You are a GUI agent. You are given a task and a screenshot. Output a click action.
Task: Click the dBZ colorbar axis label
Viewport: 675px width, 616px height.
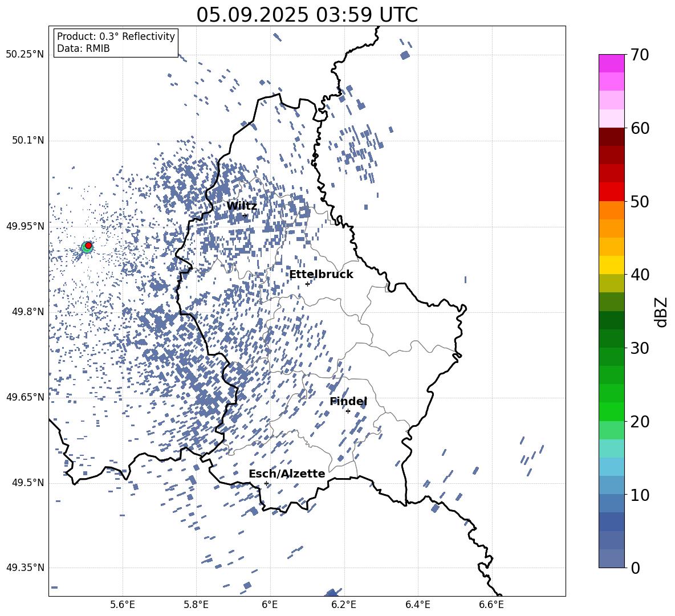coord(662,312)
